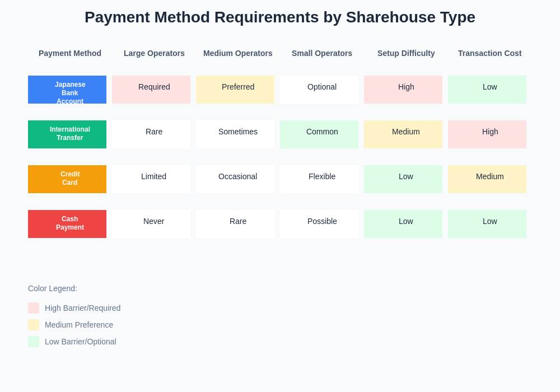Select the Medium Operators column header
Viewport: 560px width, 392px height.
coord(237,53)
